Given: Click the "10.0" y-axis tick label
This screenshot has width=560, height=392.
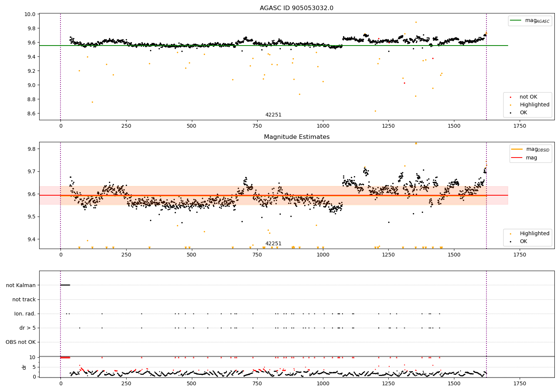Looking at the screenshot, I should point(30,14).
